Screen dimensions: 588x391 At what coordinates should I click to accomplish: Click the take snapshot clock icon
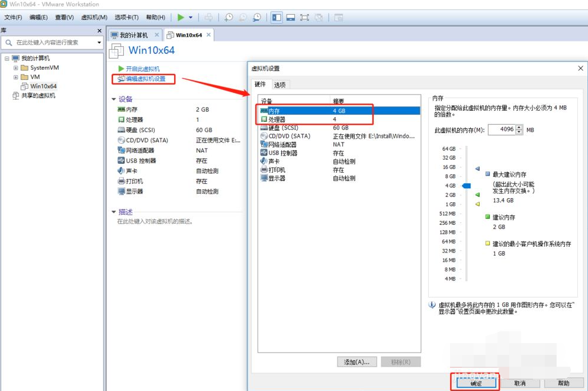pos(228,18)
